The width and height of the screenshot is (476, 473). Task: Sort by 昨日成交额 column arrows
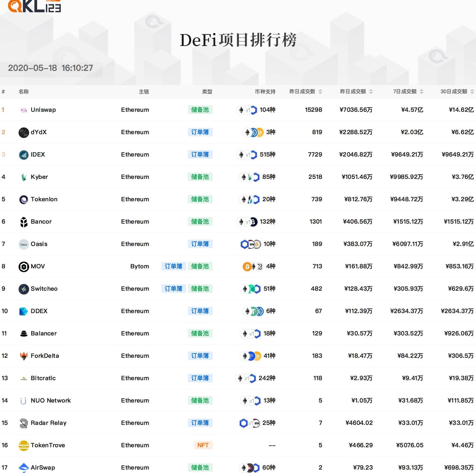pyautogui.click(x=371, y=92)
